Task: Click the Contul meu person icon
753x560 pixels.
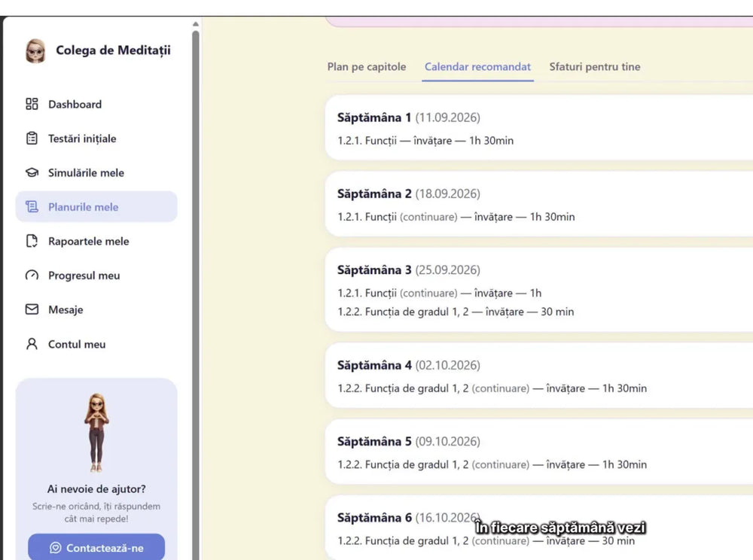Action: click(x=32, y=344)
